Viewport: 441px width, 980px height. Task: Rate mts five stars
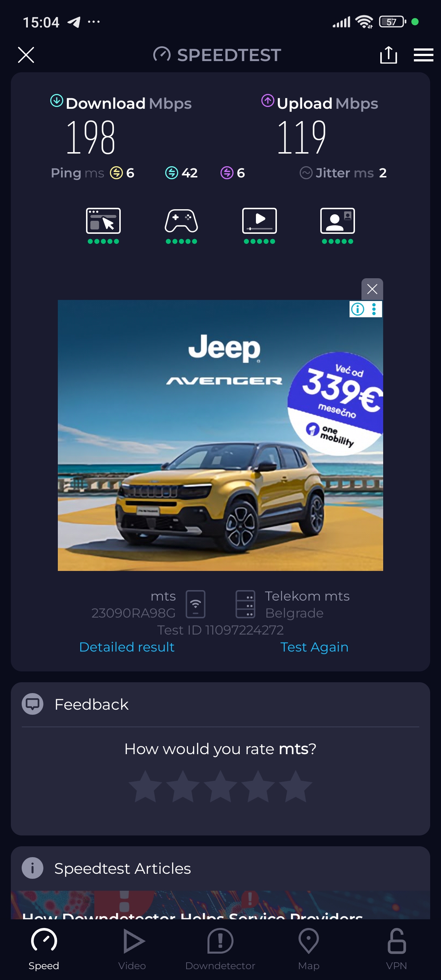[296, 786]
